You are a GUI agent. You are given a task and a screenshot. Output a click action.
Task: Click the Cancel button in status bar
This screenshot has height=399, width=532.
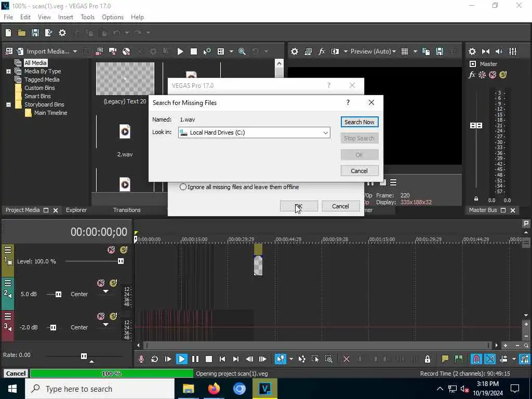16,374
